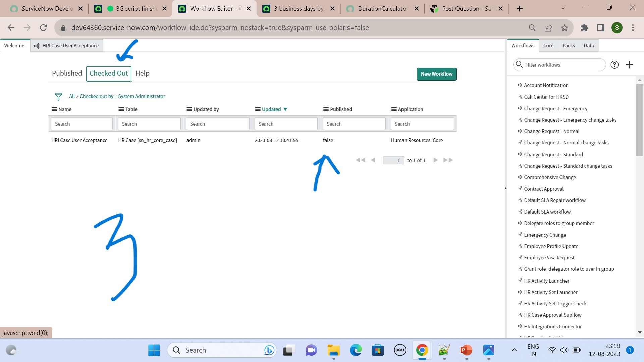Open Published column options menu icon
The width and height of the screenshot is (644, 362).
[x=326, y=109]
